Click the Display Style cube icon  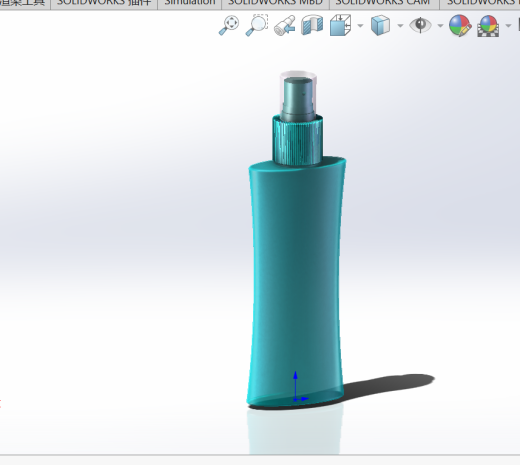[x=380, y=25]
